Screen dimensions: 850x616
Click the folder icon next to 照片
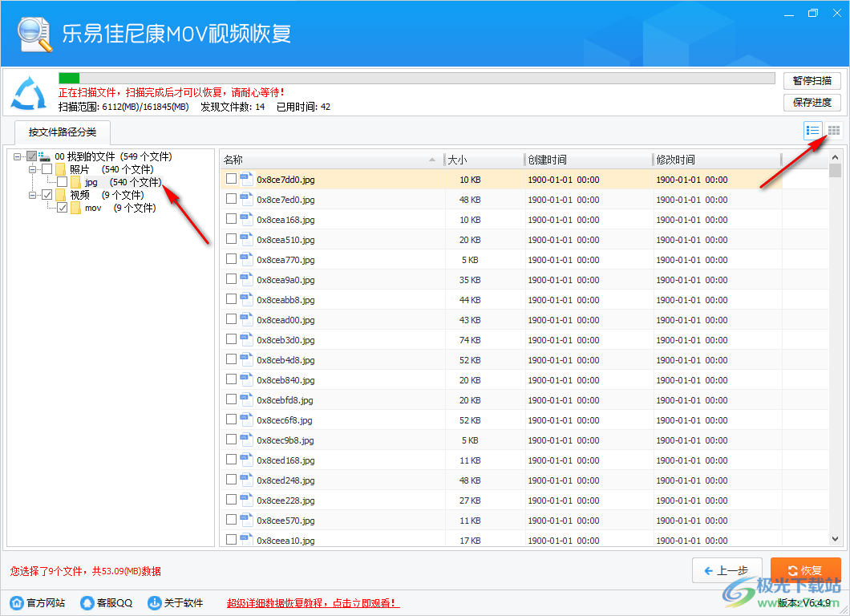61,169
